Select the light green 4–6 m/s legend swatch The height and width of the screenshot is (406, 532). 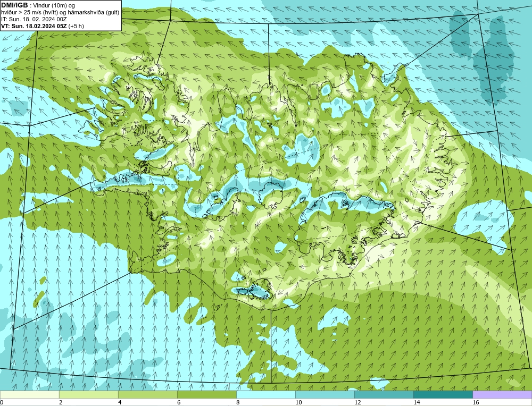148,394
